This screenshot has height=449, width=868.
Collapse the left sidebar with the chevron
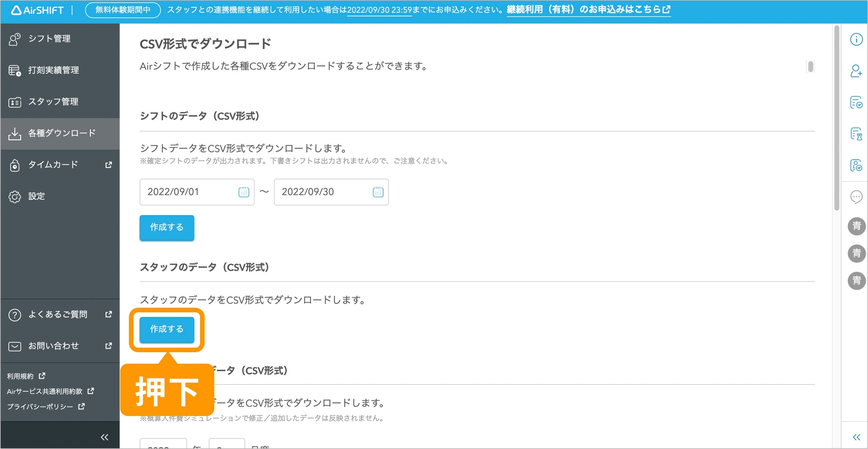[104, 437]
